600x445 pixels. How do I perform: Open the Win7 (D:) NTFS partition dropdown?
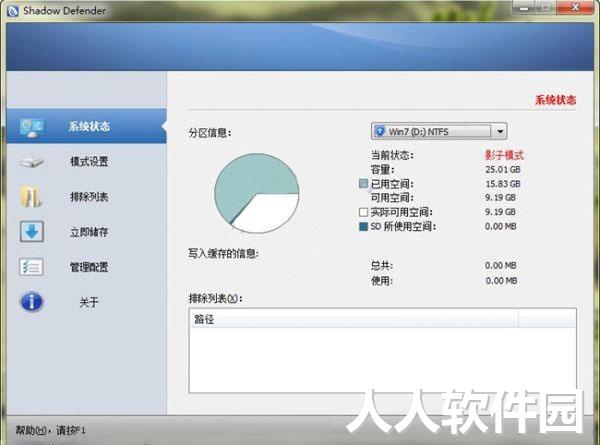click(x=439, y=132)
